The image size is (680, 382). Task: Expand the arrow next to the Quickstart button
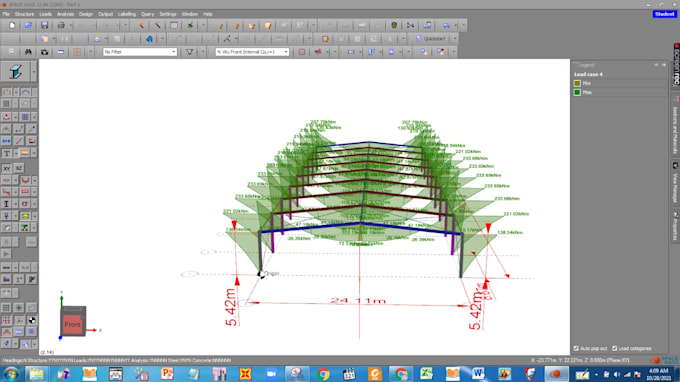point(455,39)
